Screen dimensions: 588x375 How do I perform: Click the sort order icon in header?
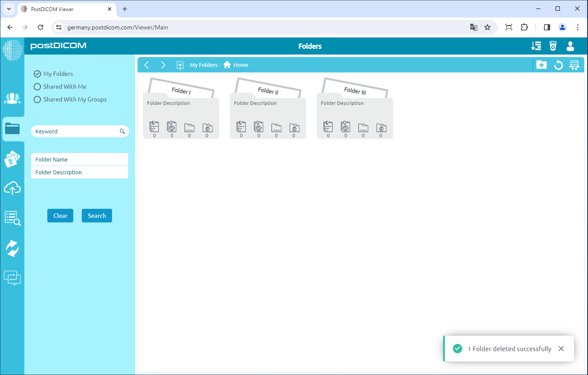coord(536,46)
